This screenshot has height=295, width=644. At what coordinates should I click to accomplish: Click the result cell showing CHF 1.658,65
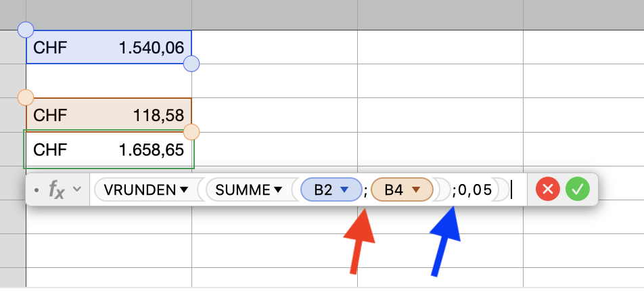pyautogui.click(x=108, y=149)
